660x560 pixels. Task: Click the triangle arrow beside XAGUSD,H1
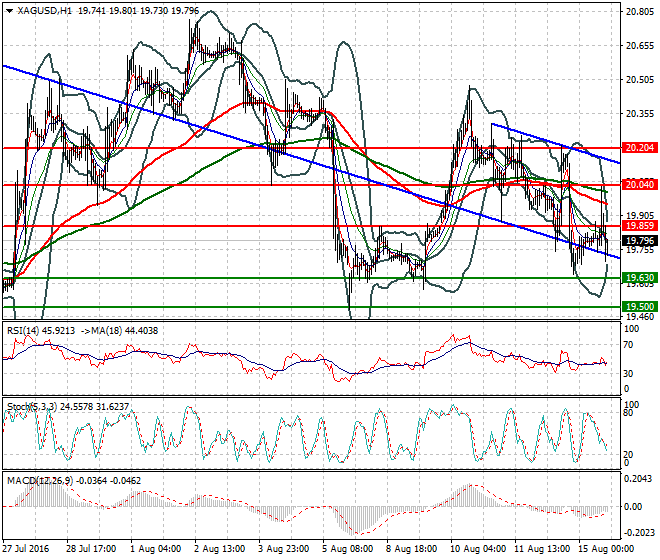click(9, 11)
